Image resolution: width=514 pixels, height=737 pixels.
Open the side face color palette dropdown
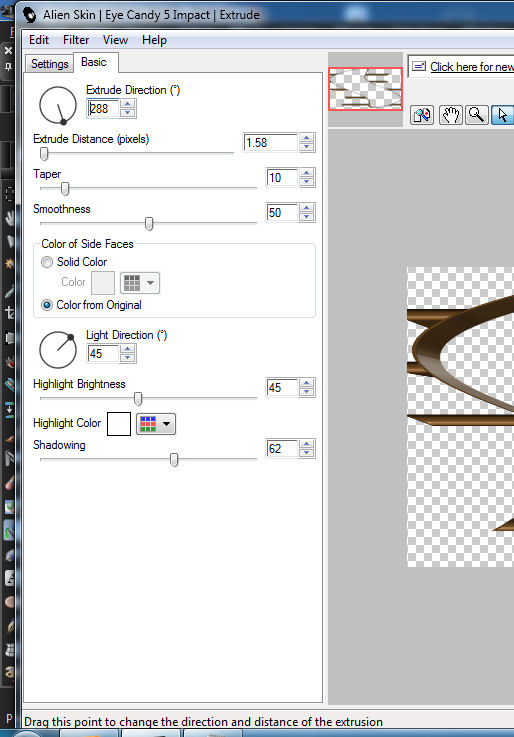[140, 283]
